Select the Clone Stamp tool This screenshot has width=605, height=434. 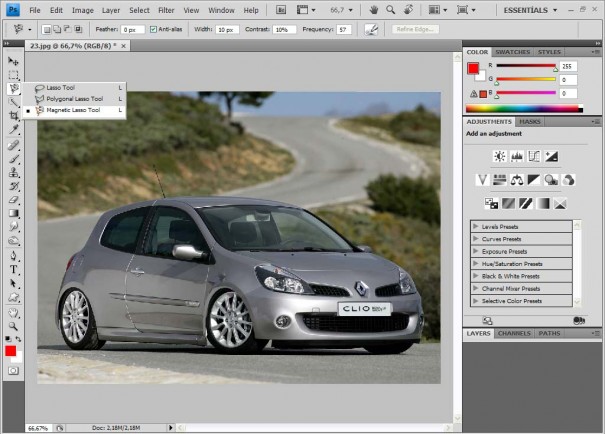pos(13,172)
